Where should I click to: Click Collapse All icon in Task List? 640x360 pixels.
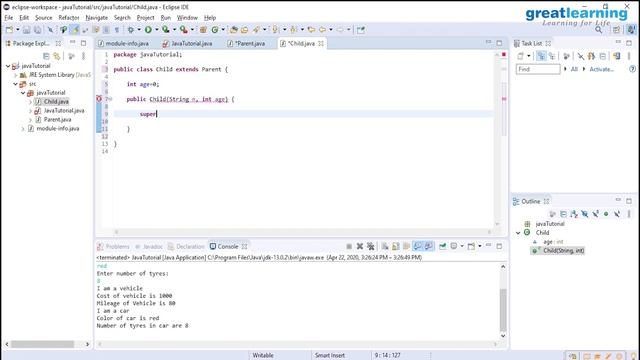coord(603,56)
